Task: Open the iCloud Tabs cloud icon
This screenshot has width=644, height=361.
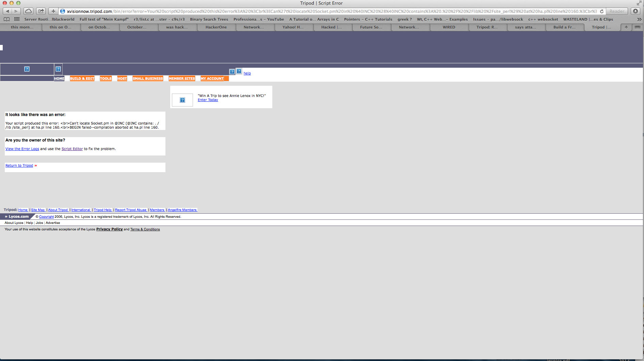Action: tap(29, 11)
